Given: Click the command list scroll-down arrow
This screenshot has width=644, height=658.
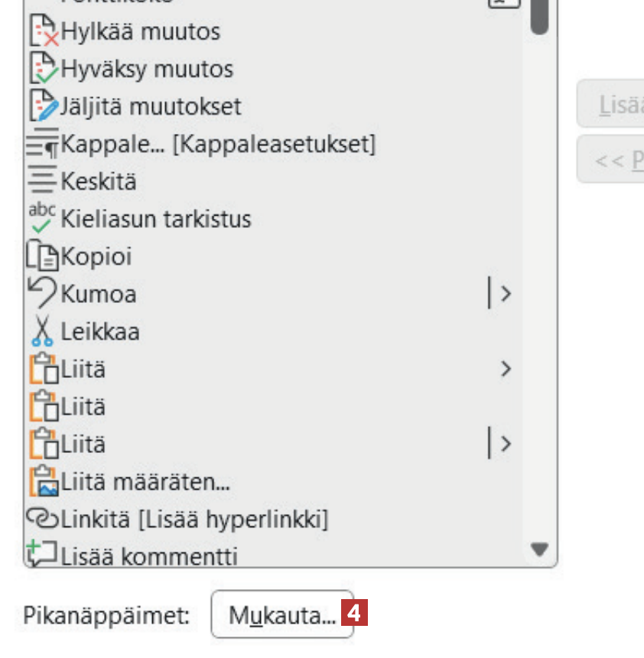Looking at the screenshot, I should click(540, 549).
